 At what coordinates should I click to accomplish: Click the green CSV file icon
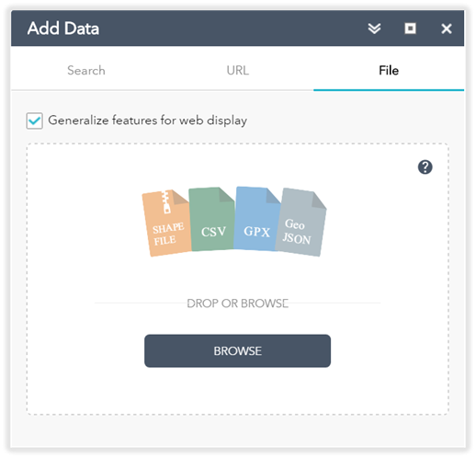(x=212, y=219)
